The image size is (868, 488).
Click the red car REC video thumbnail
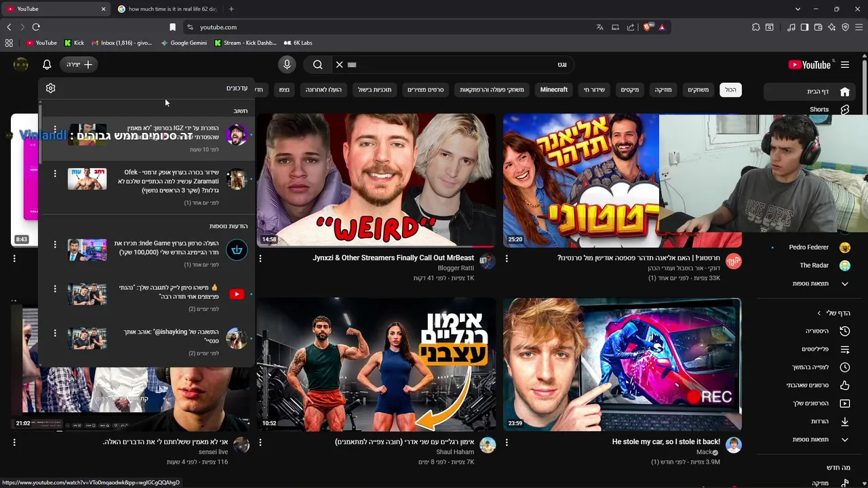pos(623,364)
